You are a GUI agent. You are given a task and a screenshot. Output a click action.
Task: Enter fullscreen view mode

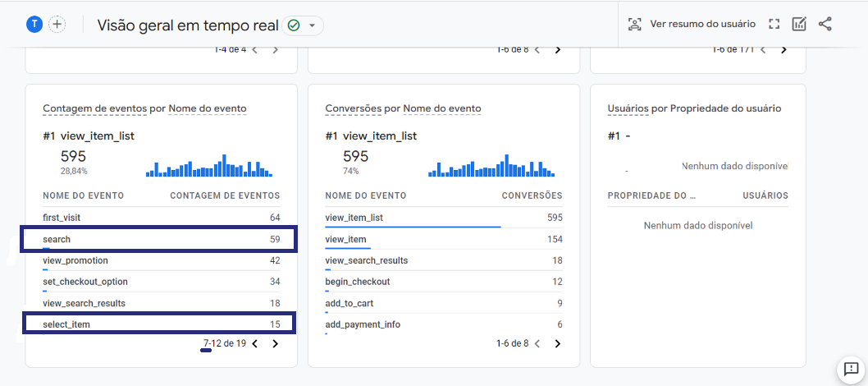pyautogui.click(x=774, y=24)
